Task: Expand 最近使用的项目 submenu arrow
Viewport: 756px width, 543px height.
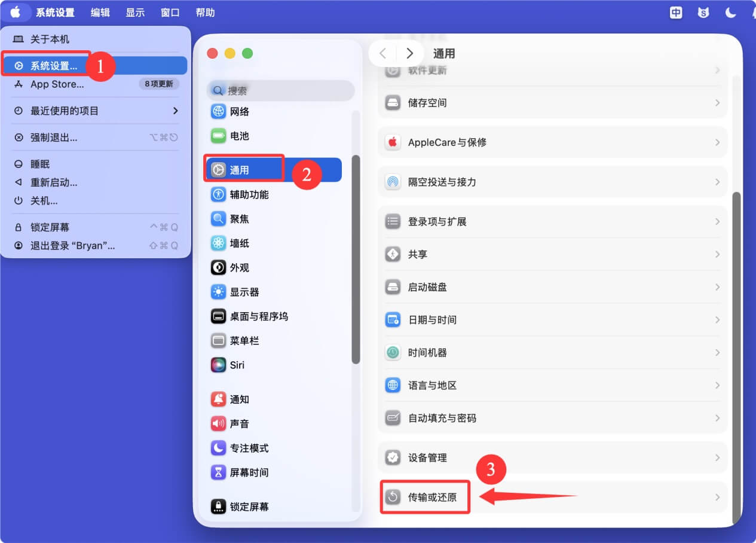Action: coord(175,111)
